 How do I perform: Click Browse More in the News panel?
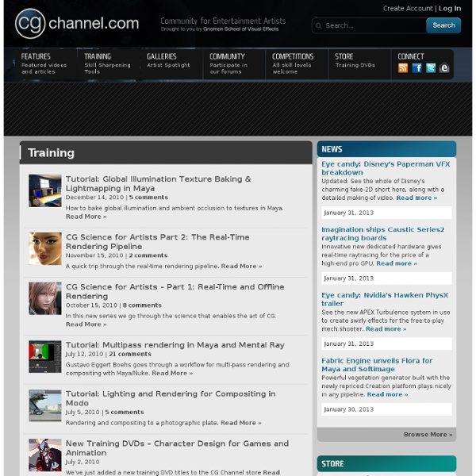coord(428,435)
